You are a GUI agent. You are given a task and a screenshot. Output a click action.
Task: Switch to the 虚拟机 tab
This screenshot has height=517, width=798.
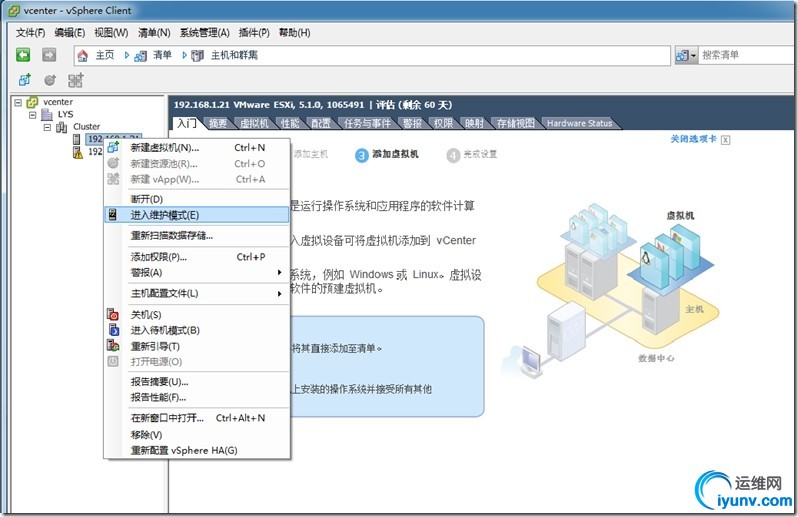(254, 123)
